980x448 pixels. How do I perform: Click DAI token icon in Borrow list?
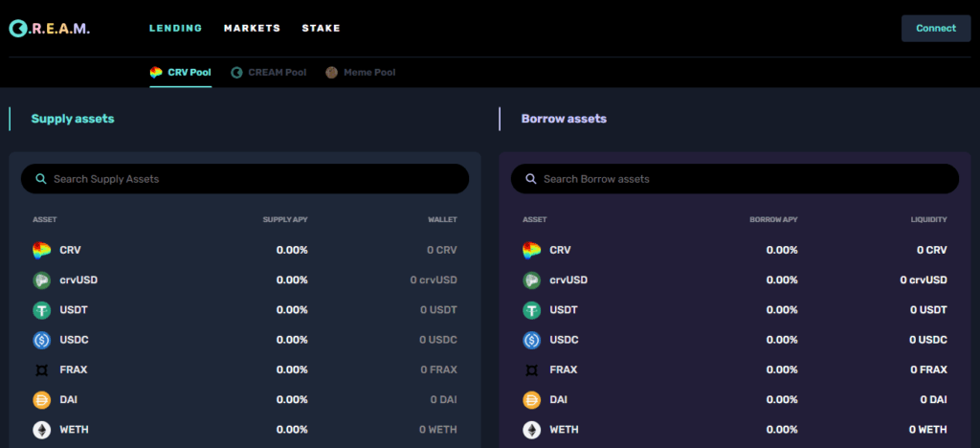point(532,400)
